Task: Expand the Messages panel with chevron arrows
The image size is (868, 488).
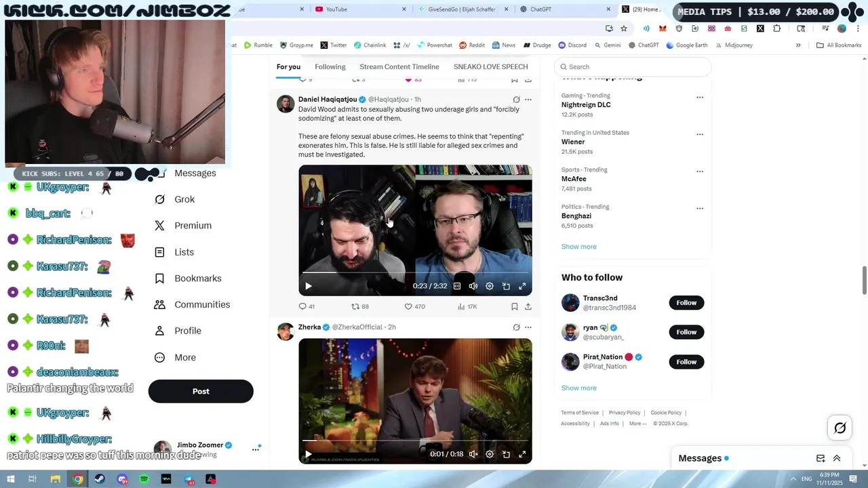Action: [x=837, y=458]
